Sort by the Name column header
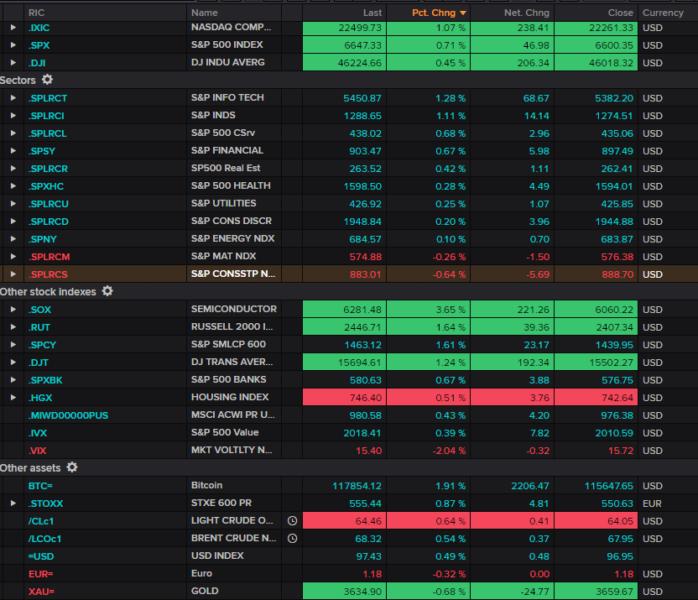This screenshot has height=600, width=698. (x=204, y=13)
